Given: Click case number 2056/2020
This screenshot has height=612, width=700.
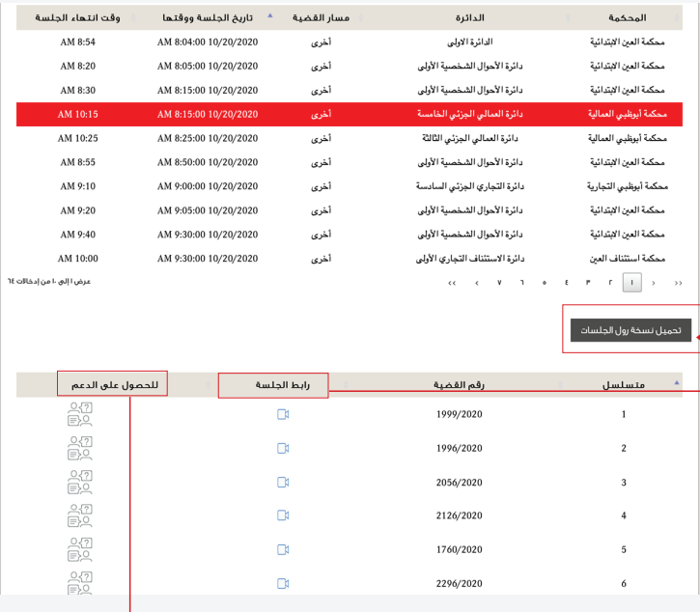Looking at the screenshot, I should click(459, 483).
